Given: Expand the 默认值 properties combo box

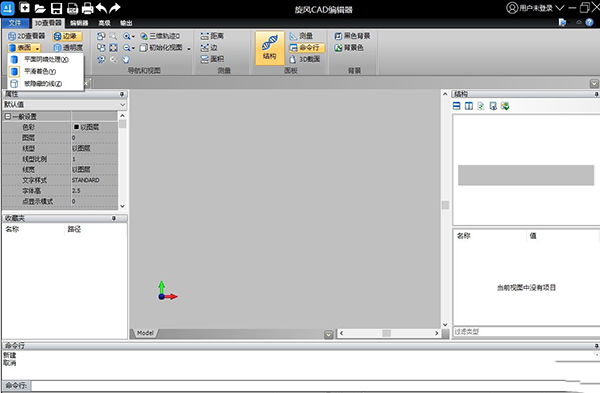Looking at the screenshot, I should [x=65, y=104].
